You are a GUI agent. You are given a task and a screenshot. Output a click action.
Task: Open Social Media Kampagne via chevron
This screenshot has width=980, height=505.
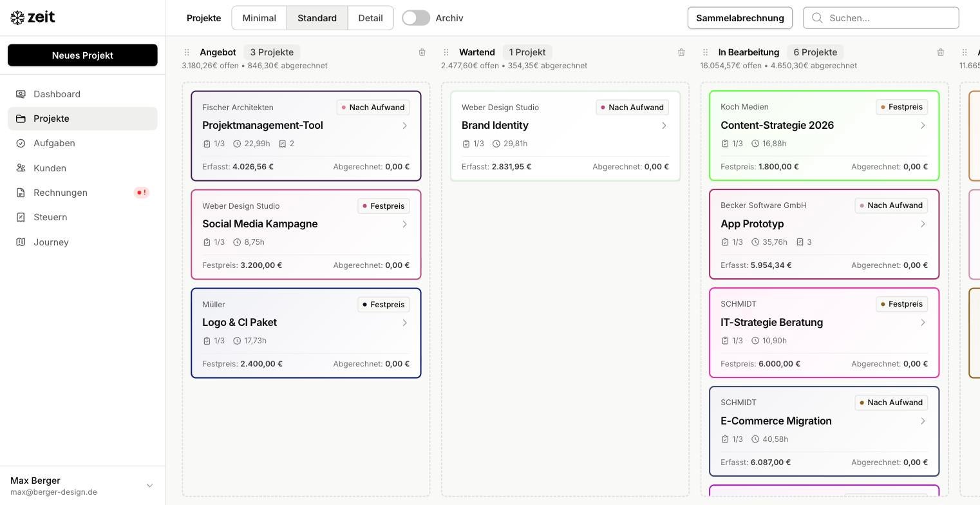[404, 224]
